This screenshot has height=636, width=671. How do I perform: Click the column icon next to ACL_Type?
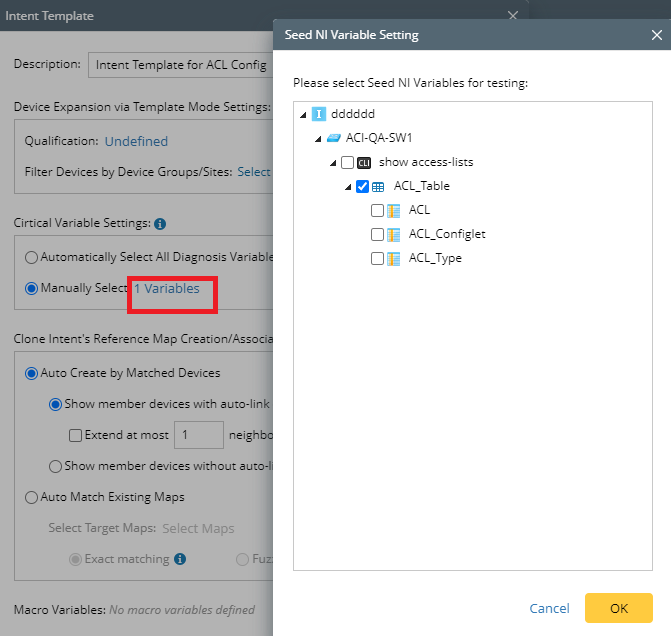(393, 259)
